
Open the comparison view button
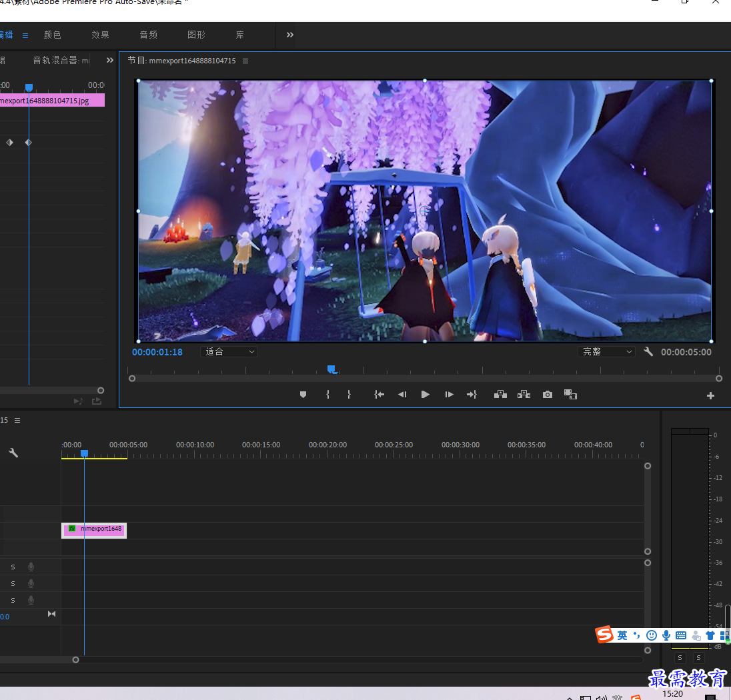click(571, 395)
